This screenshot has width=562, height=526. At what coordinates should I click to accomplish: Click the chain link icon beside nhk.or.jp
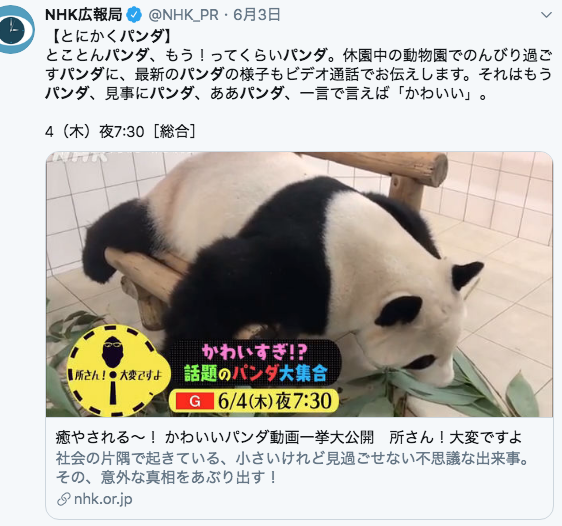(x=64, y=499)
